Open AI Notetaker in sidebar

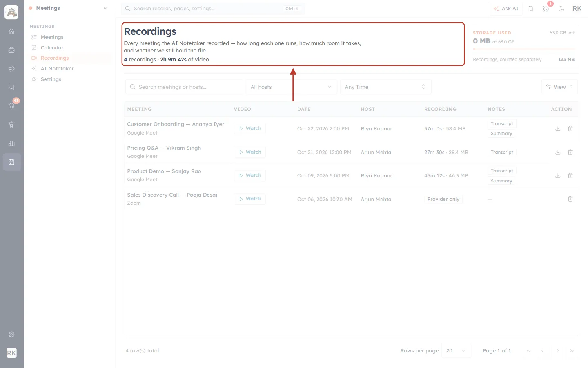coord(57,69)
